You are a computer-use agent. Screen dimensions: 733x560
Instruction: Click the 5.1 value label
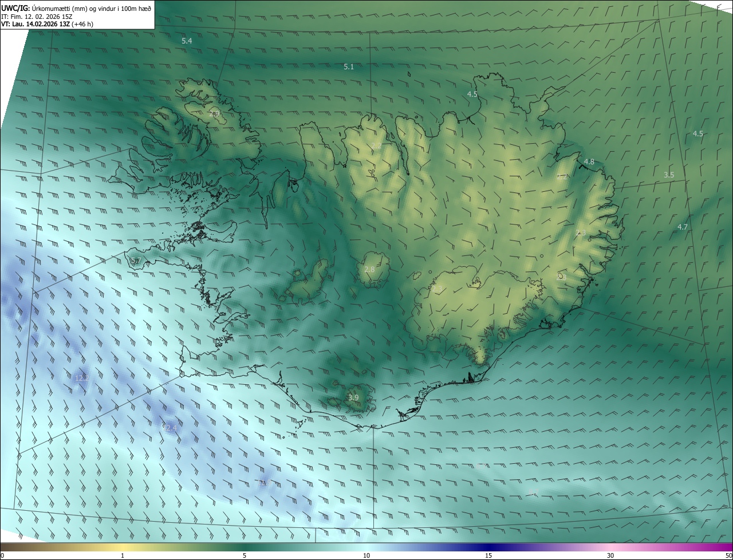point(349,66)
